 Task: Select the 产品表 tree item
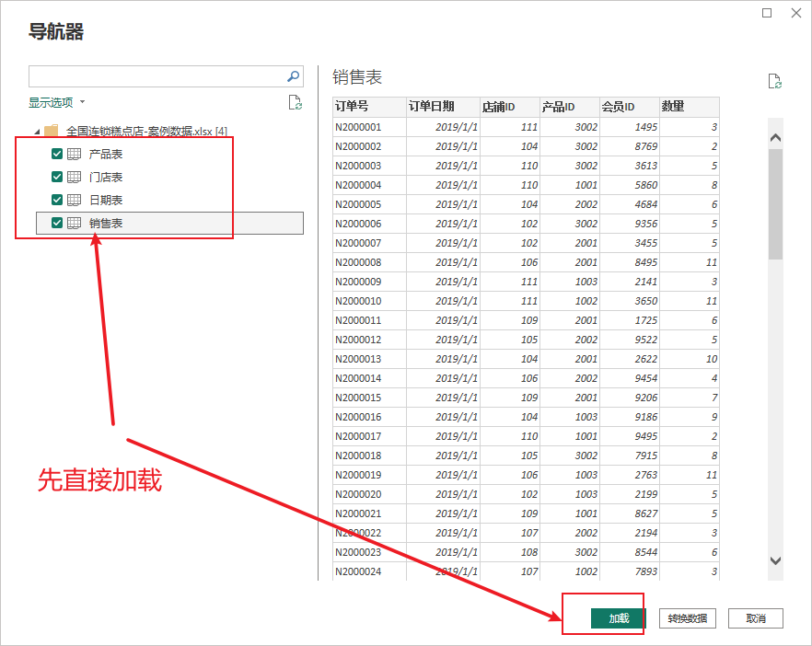coord(106,154)
